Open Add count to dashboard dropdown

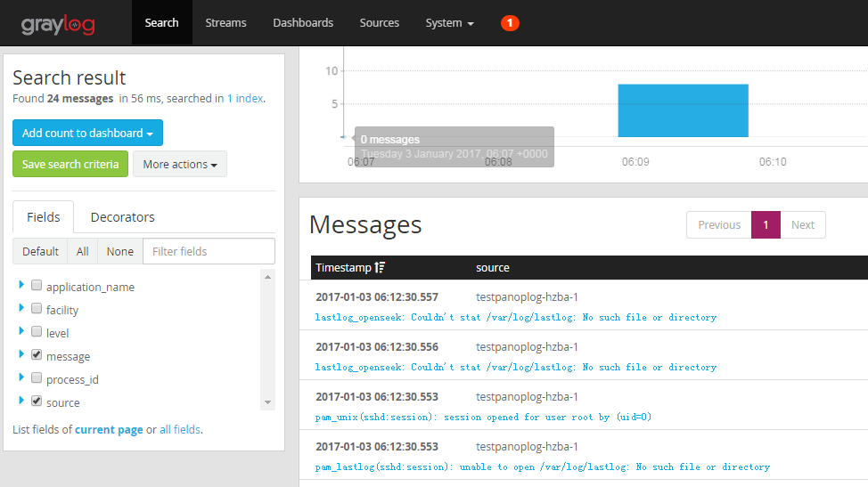coord(87,133)
